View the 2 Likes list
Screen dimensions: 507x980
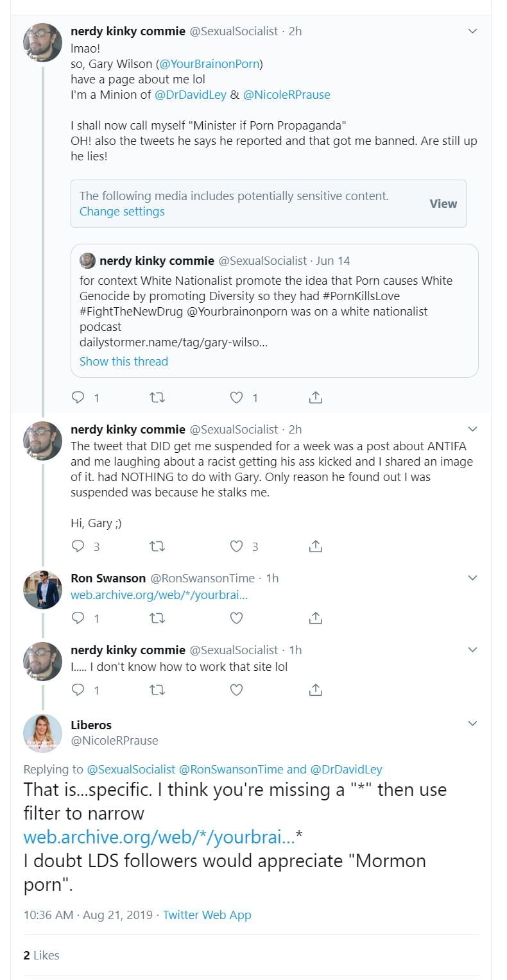pyautogui.click(x=41, y=955)
